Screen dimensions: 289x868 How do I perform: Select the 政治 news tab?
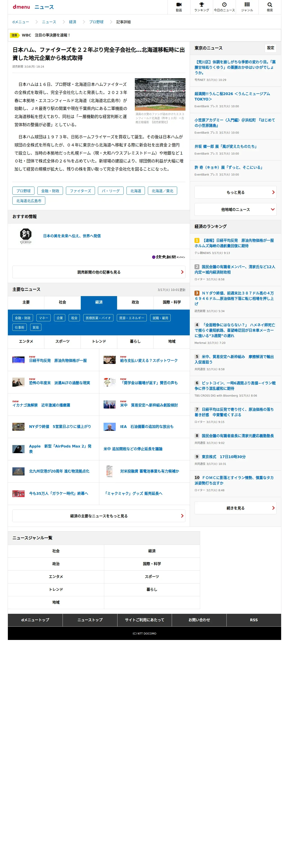(135, 303)
